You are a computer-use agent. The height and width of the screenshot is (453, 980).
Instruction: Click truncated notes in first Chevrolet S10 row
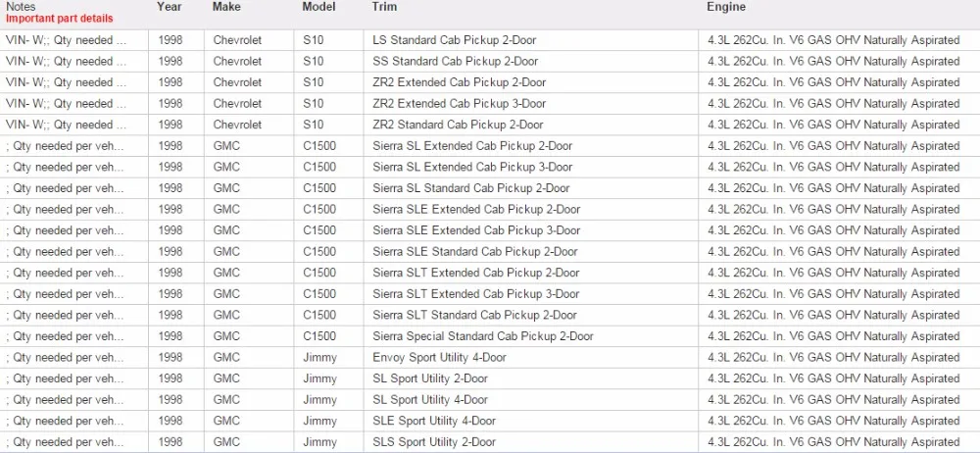67,40
